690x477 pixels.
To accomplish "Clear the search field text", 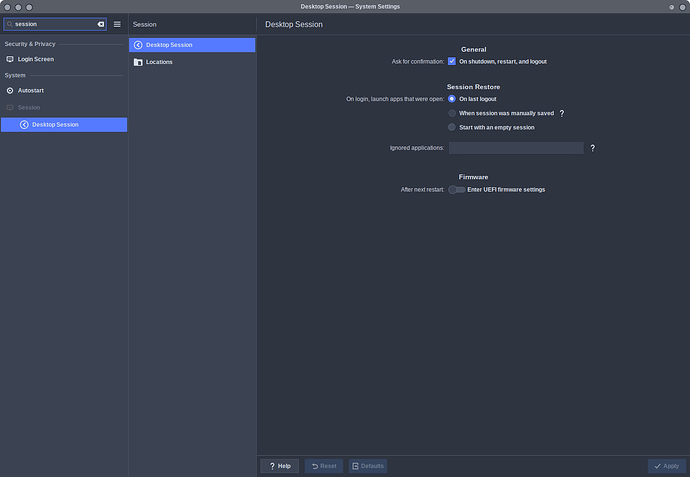I will pos(101,24).
